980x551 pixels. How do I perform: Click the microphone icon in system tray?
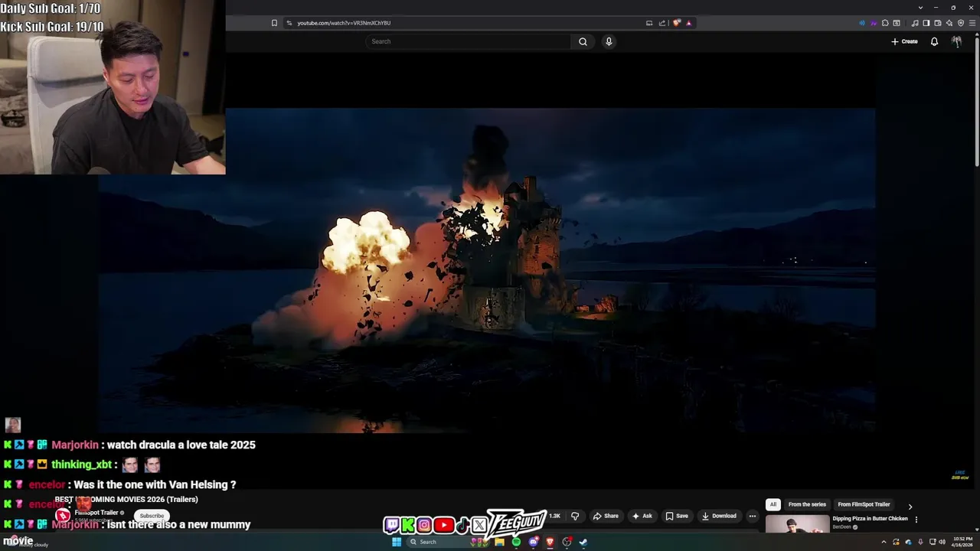pyautogui.click(x=920, y=542)
